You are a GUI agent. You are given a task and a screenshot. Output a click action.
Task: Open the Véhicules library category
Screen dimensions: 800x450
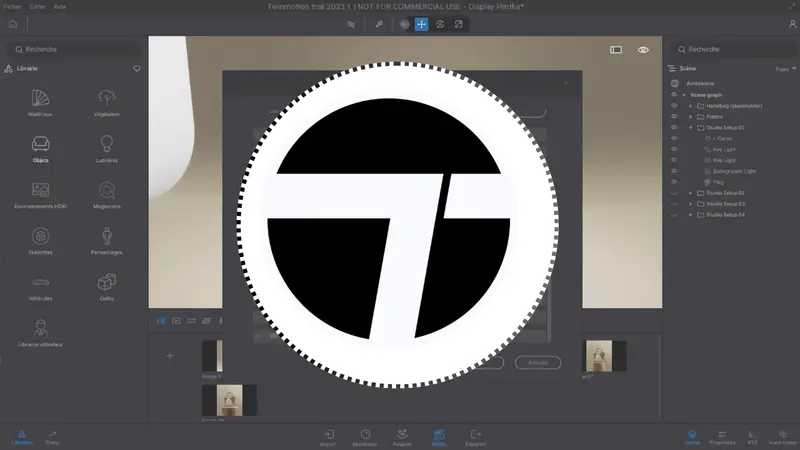(x=40, y=287)
